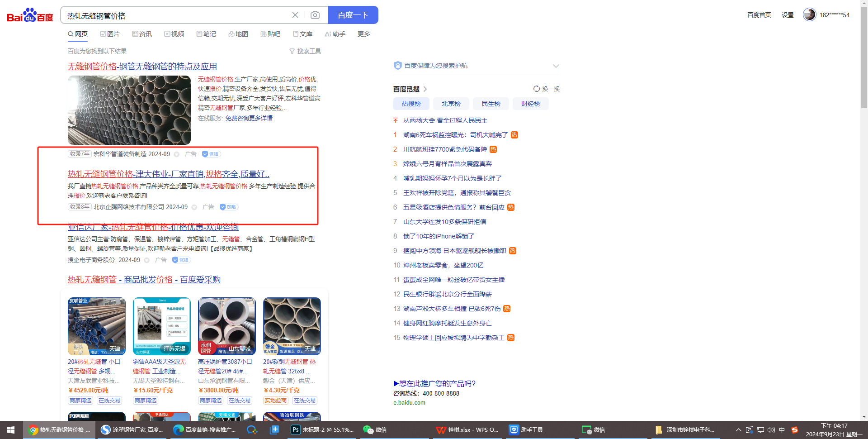
Task: Open the 更多 menu
Action: 364,34
